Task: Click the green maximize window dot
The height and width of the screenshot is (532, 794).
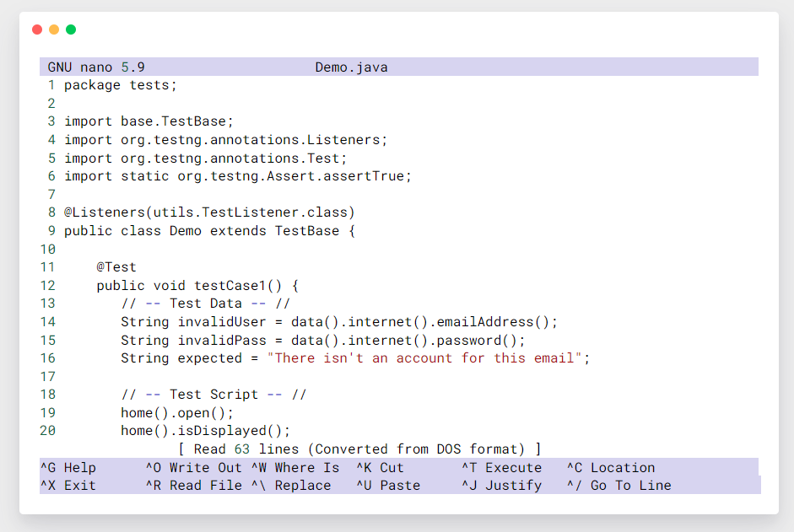Action: 71,30
